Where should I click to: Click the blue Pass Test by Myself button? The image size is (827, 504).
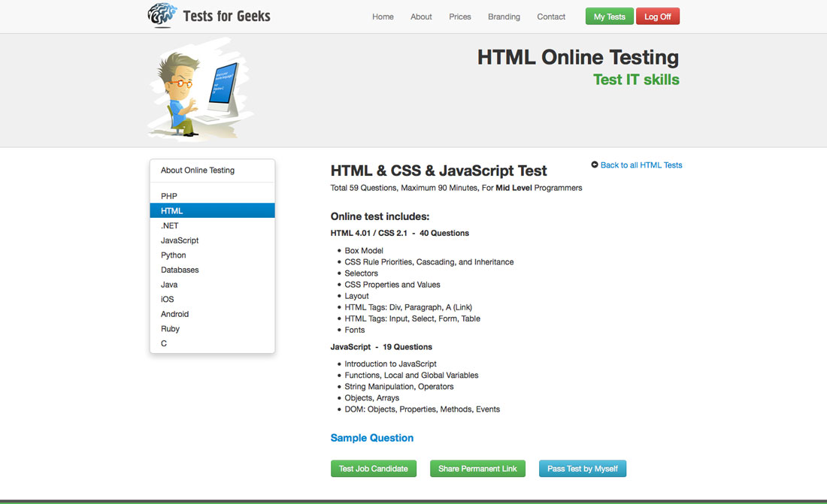point(583,469)
